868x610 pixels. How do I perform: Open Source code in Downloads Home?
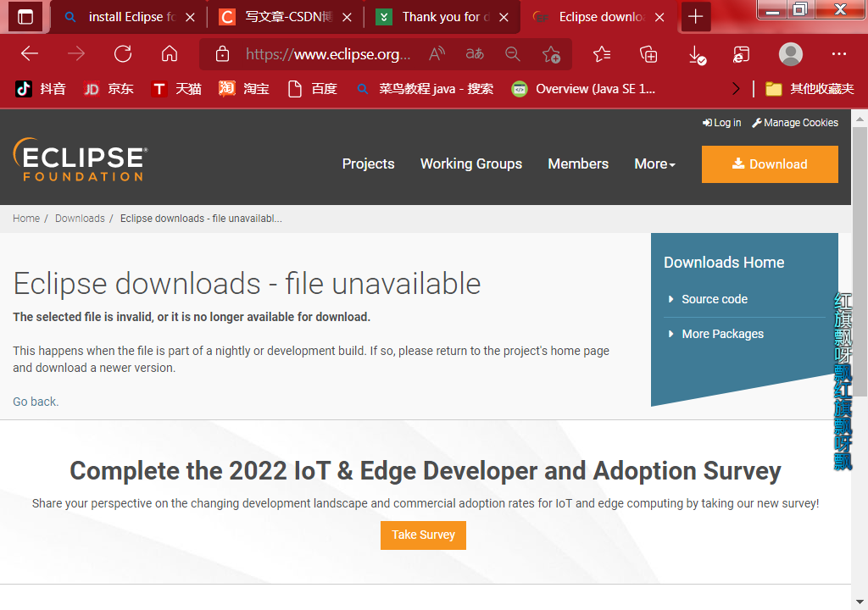[714, 299]
